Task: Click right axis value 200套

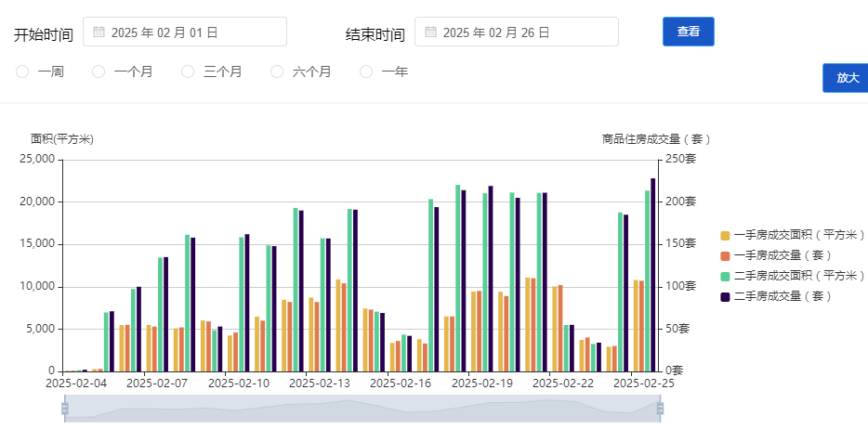Action: click(679, 201)
